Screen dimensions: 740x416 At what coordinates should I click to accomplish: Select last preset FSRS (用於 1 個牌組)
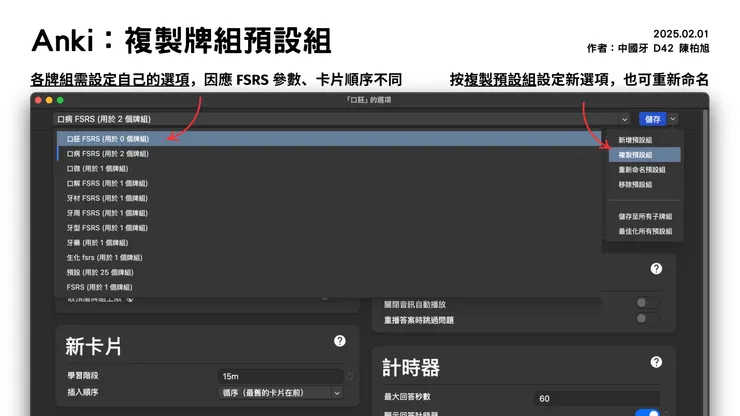[x=329, y=287]
